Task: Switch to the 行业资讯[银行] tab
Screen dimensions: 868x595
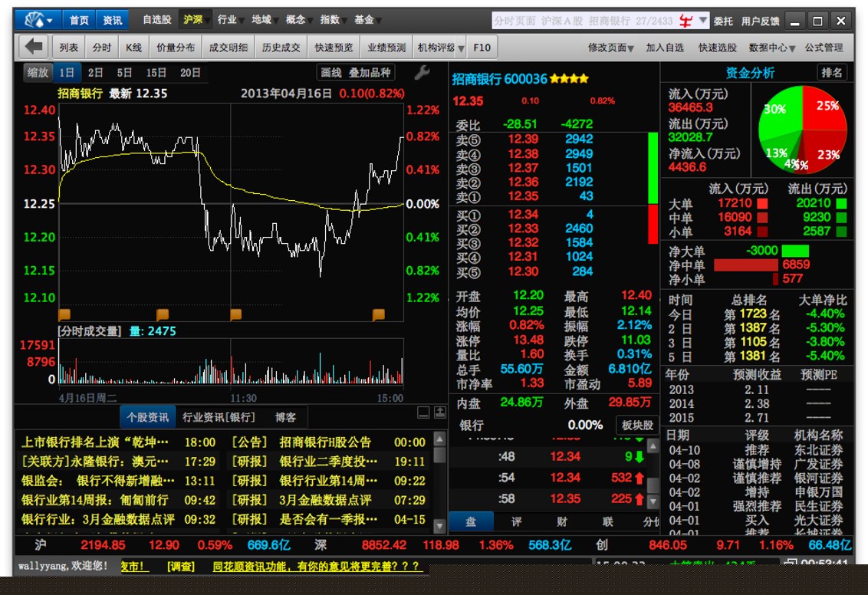Action: (x=219, y=417)
